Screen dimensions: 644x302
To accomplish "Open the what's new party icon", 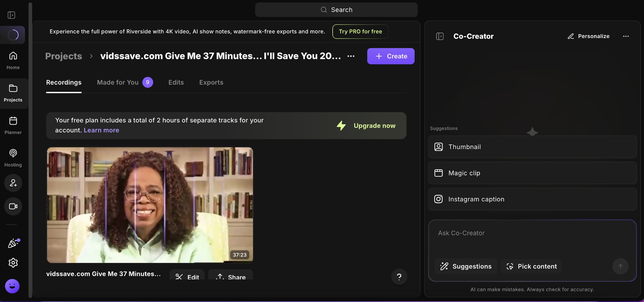I will 13,243.
